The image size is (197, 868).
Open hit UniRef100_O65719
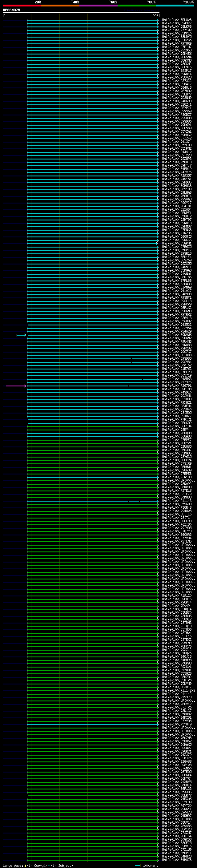coord(177,375)
